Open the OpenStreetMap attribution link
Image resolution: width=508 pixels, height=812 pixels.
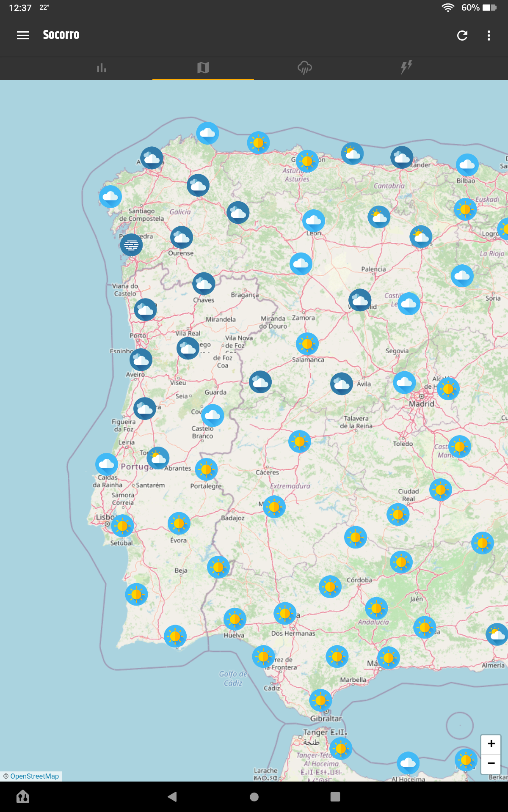pyautogui.click(x=34, y=776)
